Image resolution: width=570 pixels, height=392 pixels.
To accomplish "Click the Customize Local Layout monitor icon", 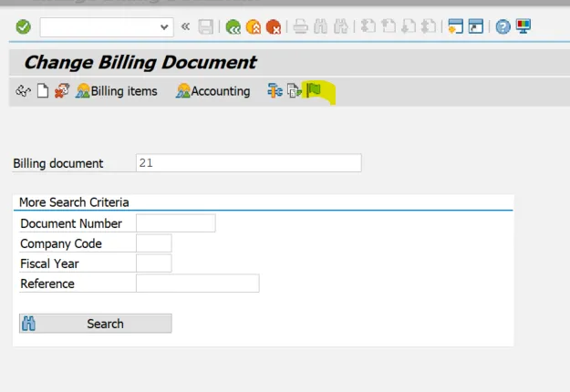I will [523, 26].
